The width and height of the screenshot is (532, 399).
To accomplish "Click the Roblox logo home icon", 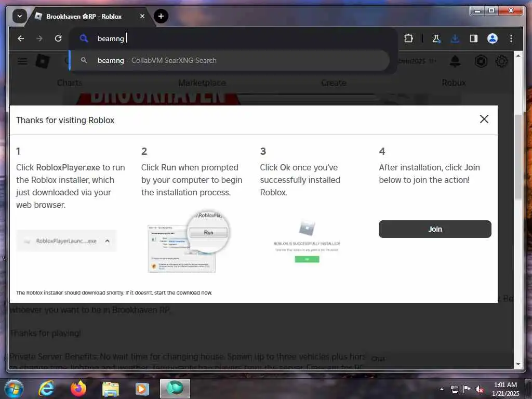I will (43, 61).
